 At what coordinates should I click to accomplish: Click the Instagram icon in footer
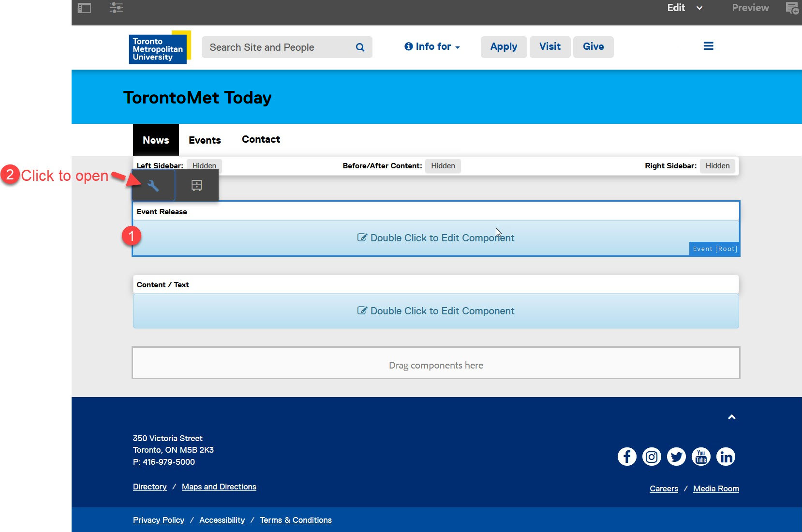(652, 457)
